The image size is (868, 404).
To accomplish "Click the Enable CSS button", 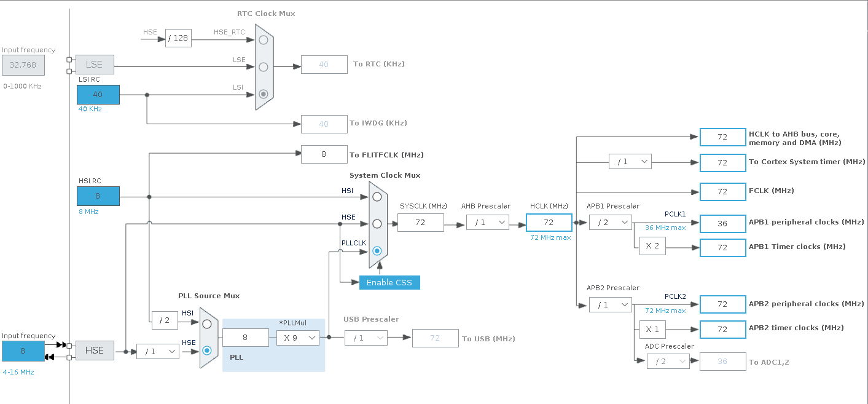I will point(389,282).
